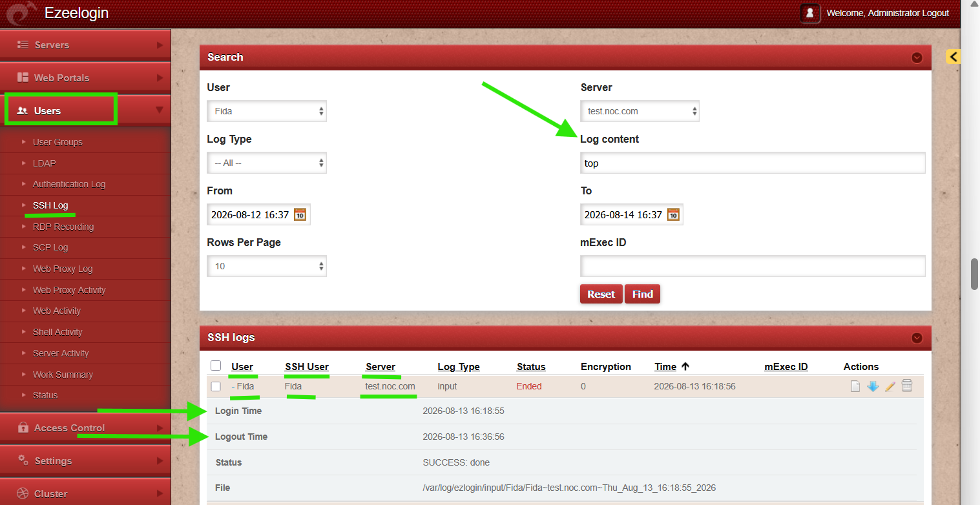Delete the Fida SSH log entry
980x505 pixels.
tap(907, 386)
